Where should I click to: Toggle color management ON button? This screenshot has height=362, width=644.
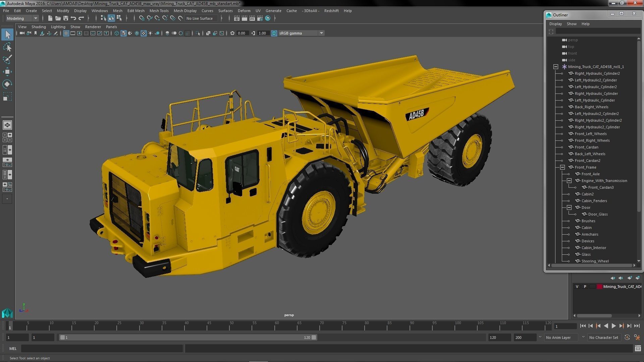274,33
